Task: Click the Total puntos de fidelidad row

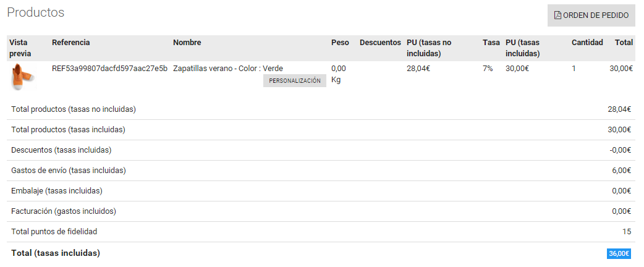Action: click(321, 232)
